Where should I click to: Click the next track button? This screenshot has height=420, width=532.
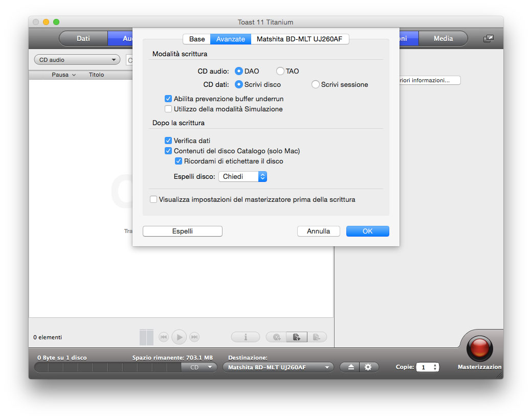[194, 337]
